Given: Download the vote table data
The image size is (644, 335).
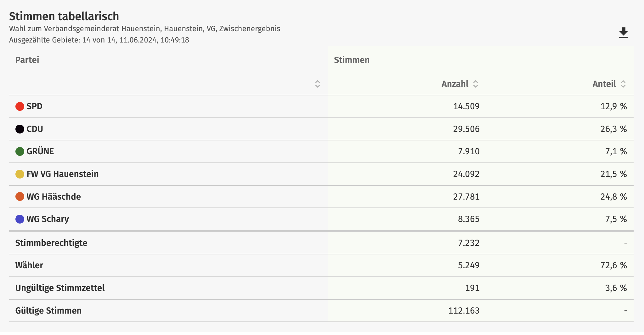Looking at the screenshot, I should point(623,33).
